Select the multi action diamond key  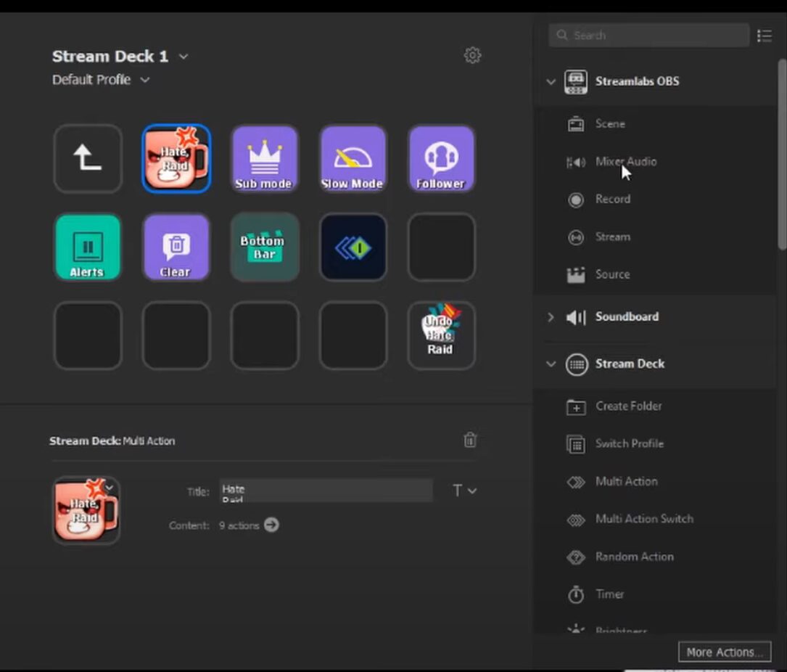tap(353, 247)
